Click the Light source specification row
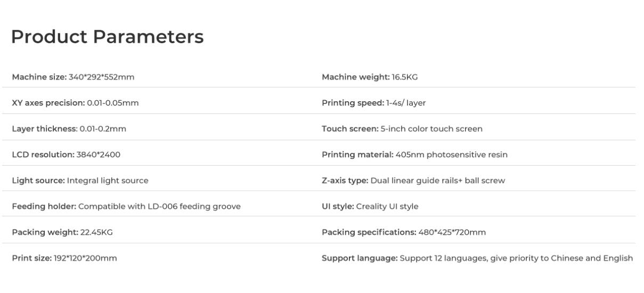Image resolution: width=644 pixels, height=293 pixels. tap(80, 181)
